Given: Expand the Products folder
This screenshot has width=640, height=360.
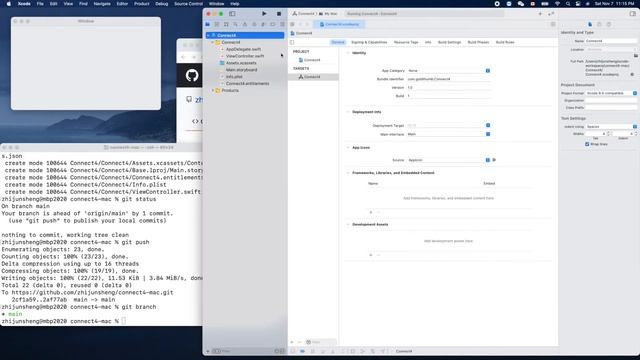Looking at the screenshot, I should tap(213, 91).
